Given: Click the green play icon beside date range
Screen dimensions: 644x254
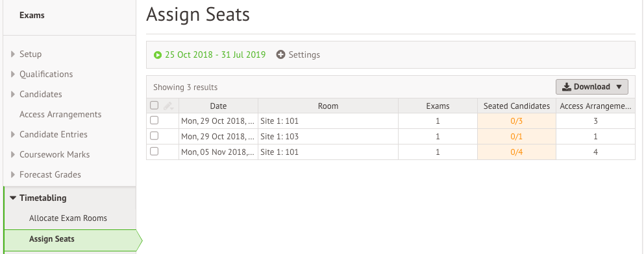Looking at the screenshot, I should coord(158,55).
